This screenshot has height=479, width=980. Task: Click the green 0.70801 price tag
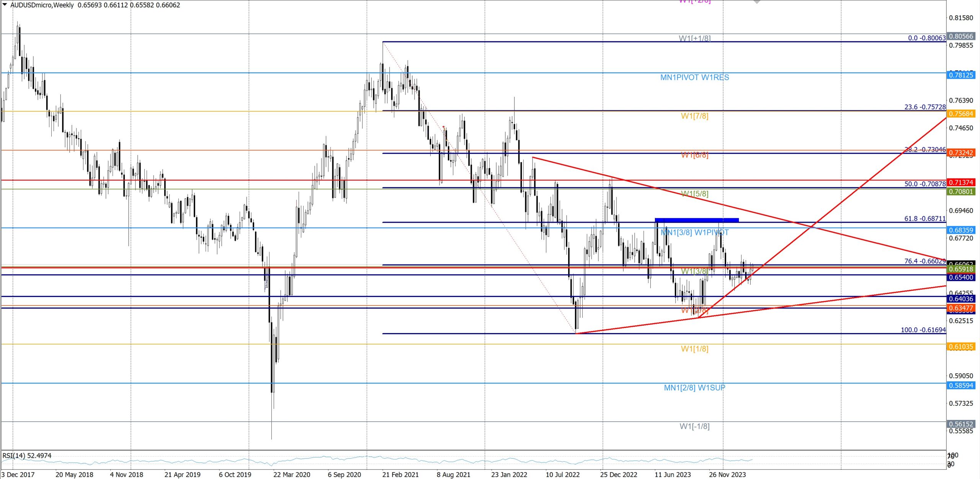point(960,192)
